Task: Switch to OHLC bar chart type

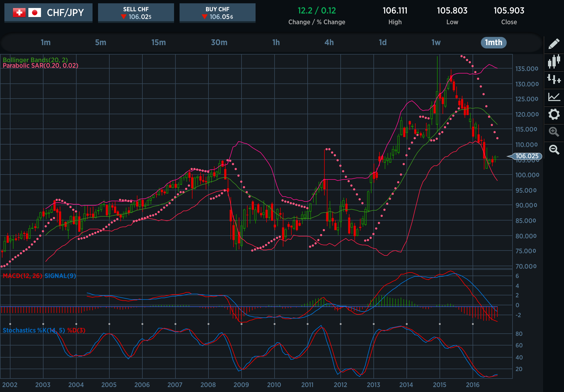Action: coord(554,79)
